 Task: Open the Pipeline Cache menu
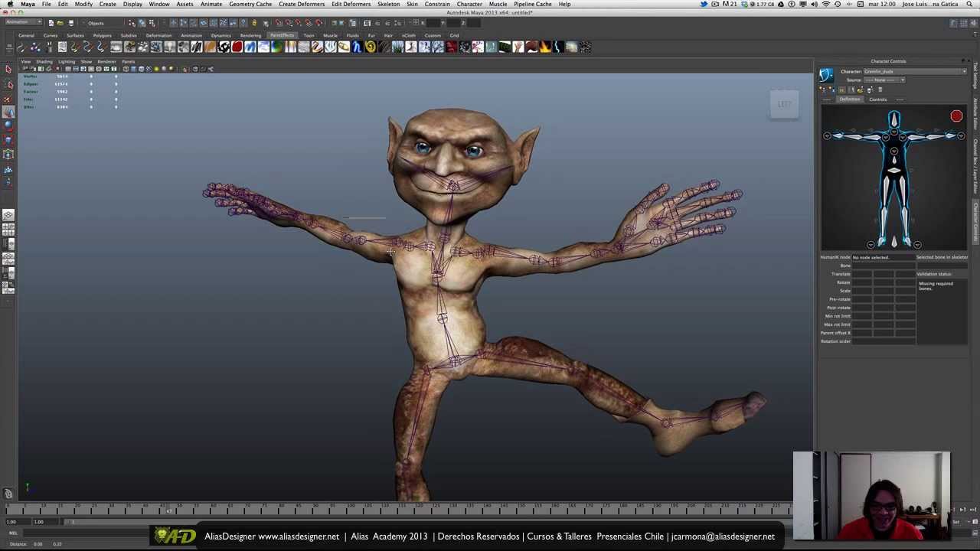(x=533, y=4)
